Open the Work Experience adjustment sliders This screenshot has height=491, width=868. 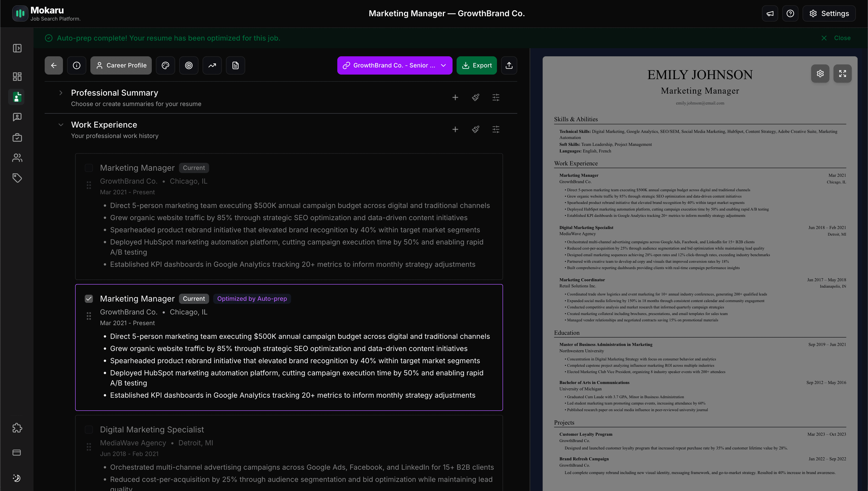pos(496,129)
